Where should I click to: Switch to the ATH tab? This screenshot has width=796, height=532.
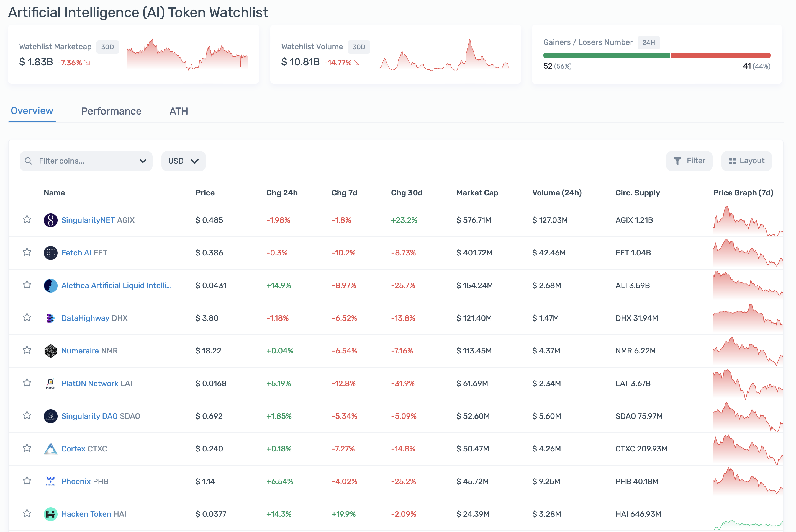[179, 111]
